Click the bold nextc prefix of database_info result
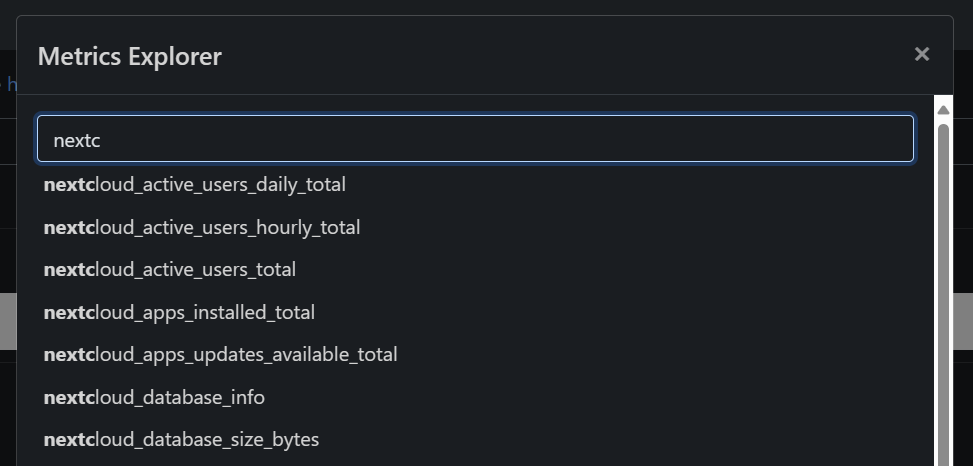 pos(68,397)
